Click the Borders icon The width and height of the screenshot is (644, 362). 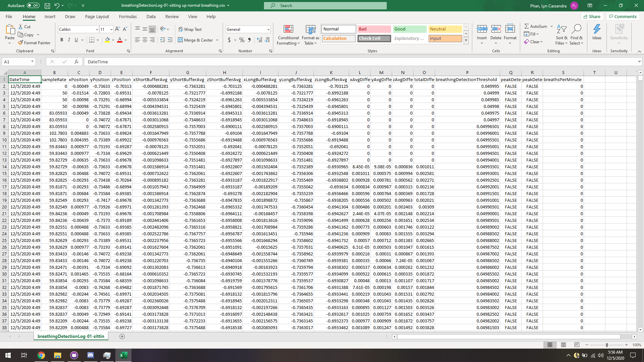click(92, 40)
